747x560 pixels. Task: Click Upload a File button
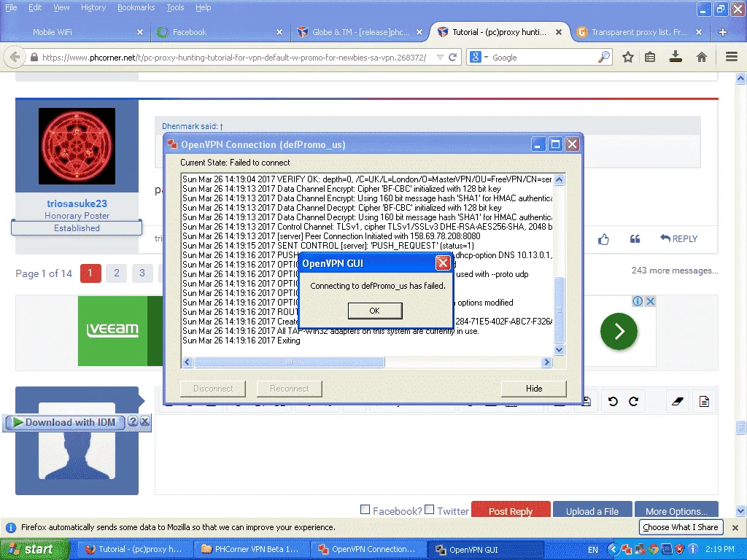(592, 510)
